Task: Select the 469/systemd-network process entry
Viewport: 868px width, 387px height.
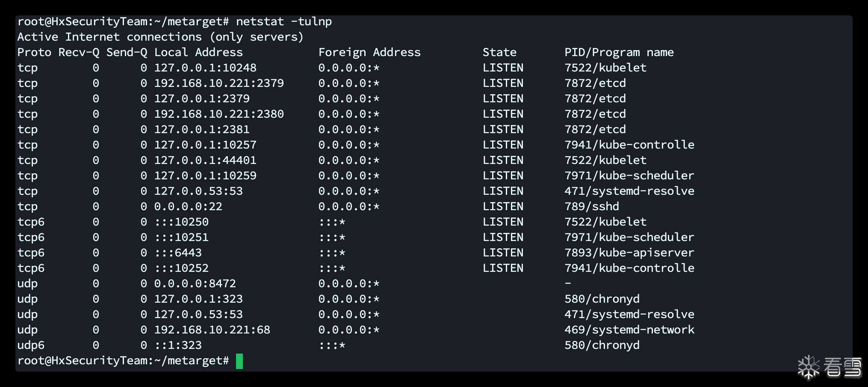Action: [629, 330]
